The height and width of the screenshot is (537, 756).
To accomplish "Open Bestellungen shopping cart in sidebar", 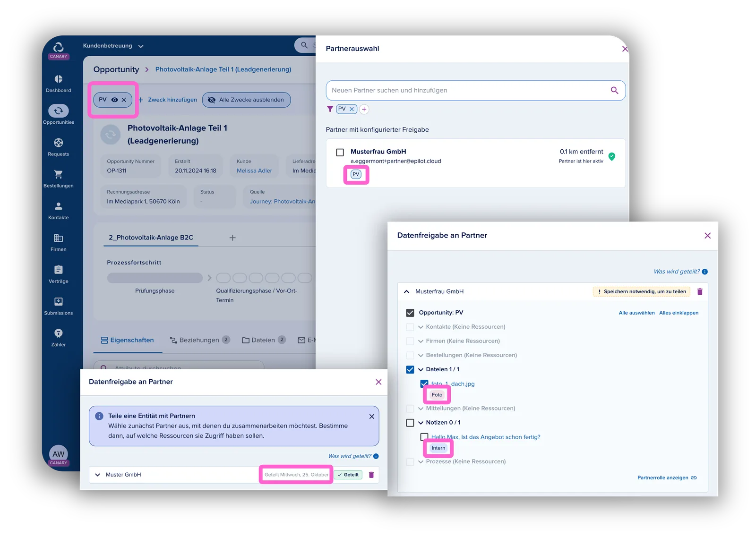I will click(x=59, y=179).
